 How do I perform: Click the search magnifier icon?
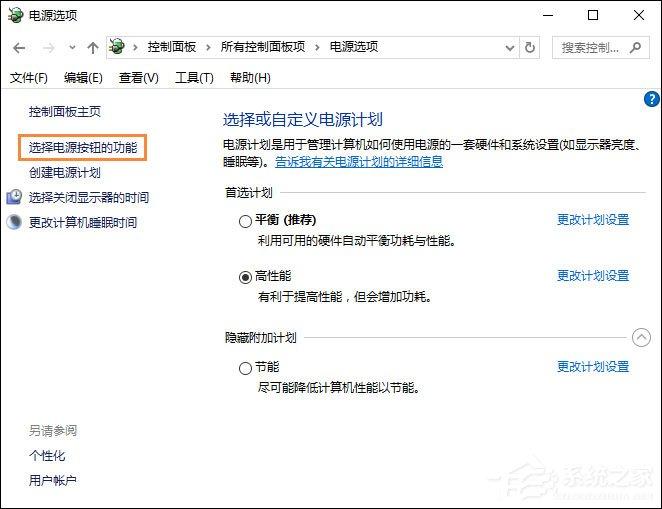635,48
